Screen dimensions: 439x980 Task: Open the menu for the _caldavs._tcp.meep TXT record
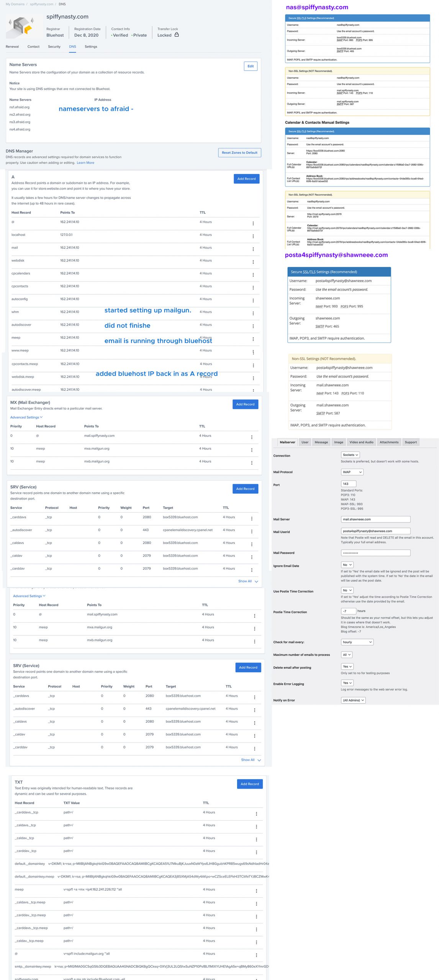click(x=257, y=904)
